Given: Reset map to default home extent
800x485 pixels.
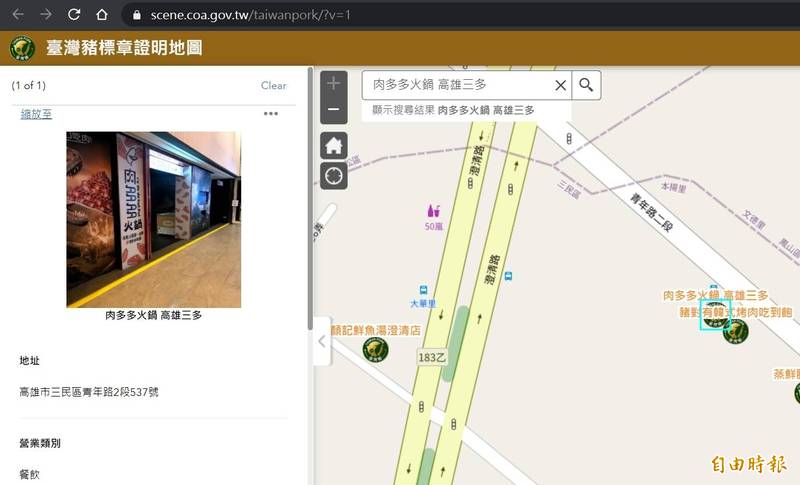Looking at the screenshot, I should click(334, 145).
